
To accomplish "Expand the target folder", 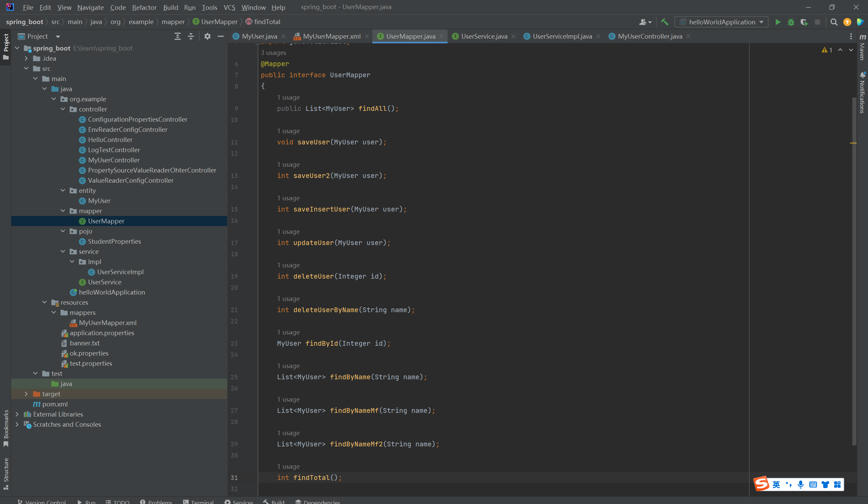I will coord(26,394).
